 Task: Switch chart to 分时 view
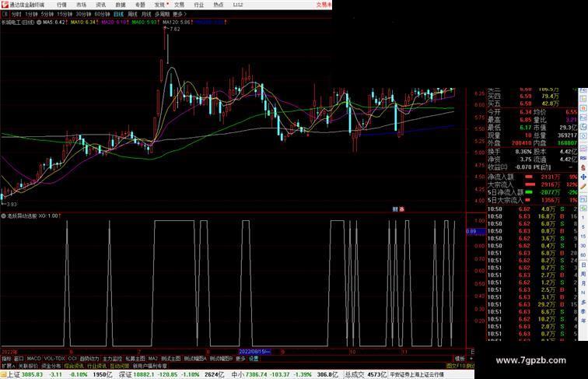point(16,14)
